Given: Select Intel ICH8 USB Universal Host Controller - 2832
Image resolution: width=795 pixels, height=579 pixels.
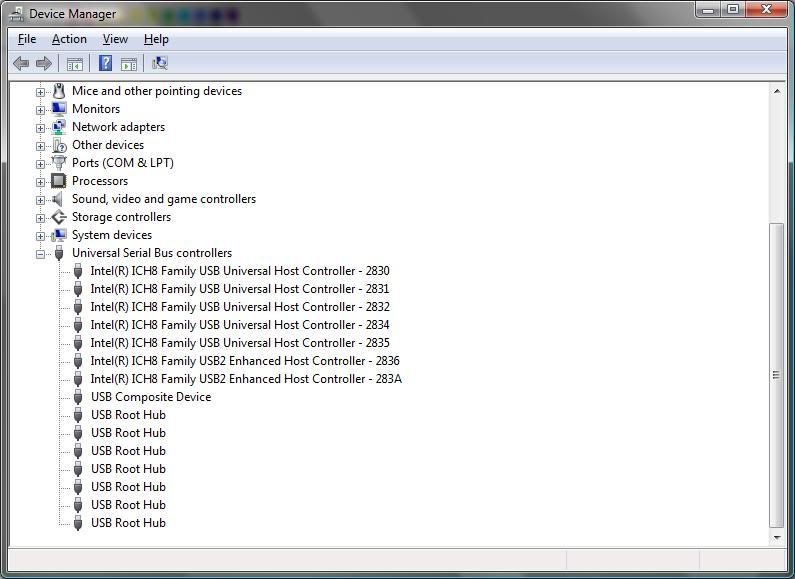Looking at the screenshot, I should (240, 307).
